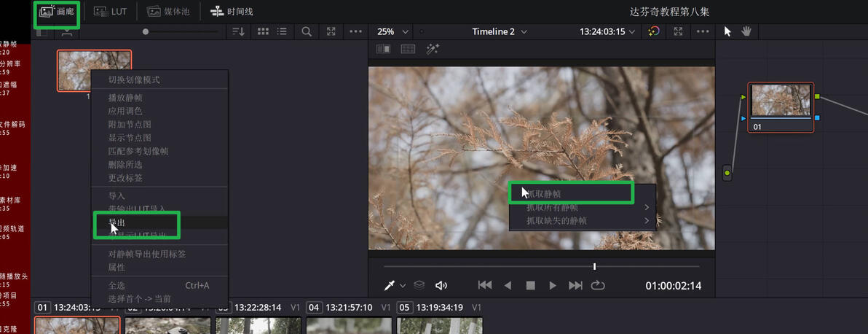Click the green source output dot in node graph
The width and height of the screenshot is (868, 334).
(727, 174)
